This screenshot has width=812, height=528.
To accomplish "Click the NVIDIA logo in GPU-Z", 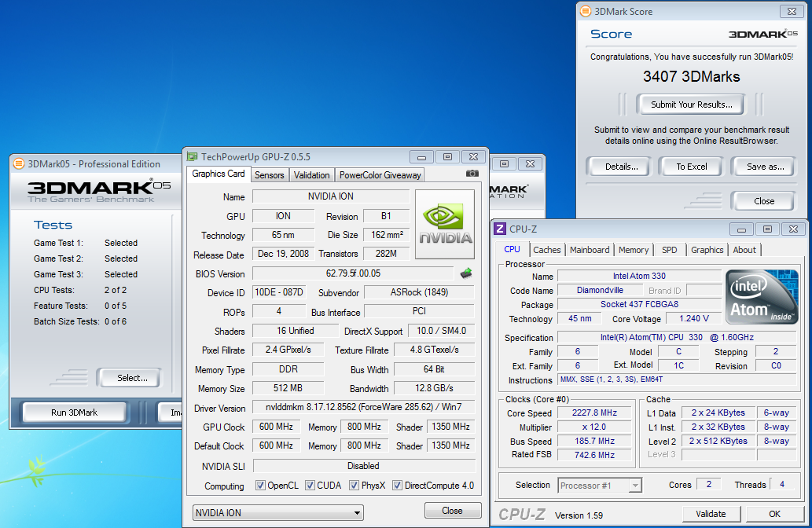I will click(x=445, y=224).
